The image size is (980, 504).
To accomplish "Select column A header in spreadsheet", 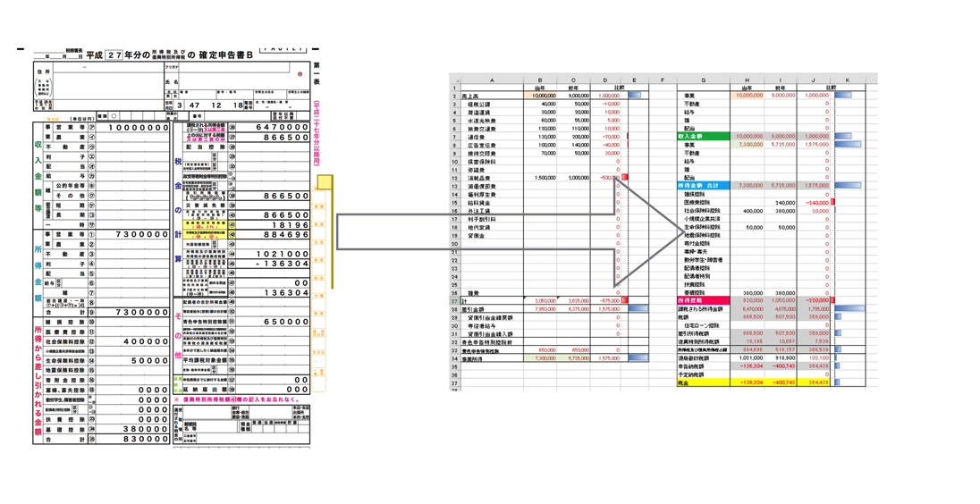I will (x=492, y=80).
